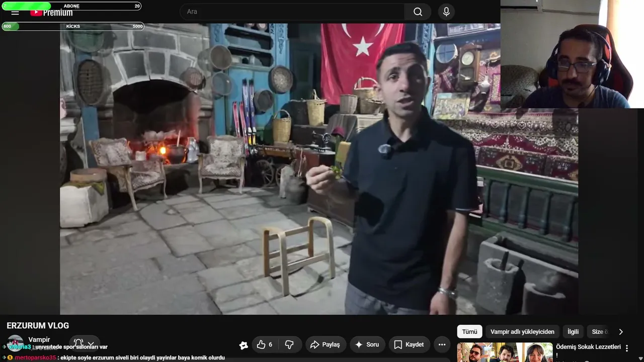Click the ERZURUM VLOG video player
This screenshot has height=362, width=644.
click(319, 169)
